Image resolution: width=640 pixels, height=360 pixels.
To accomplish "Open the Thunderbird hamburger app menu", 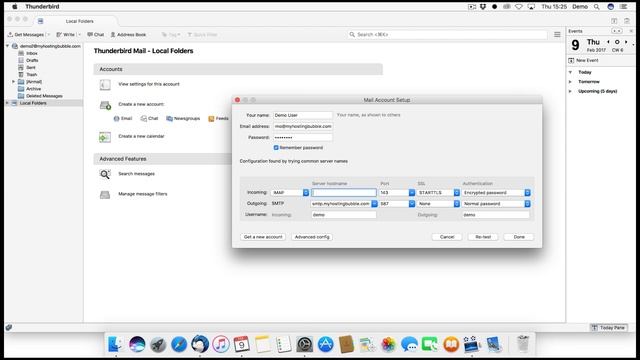I will pyautogui.click(x=557, y=35).
